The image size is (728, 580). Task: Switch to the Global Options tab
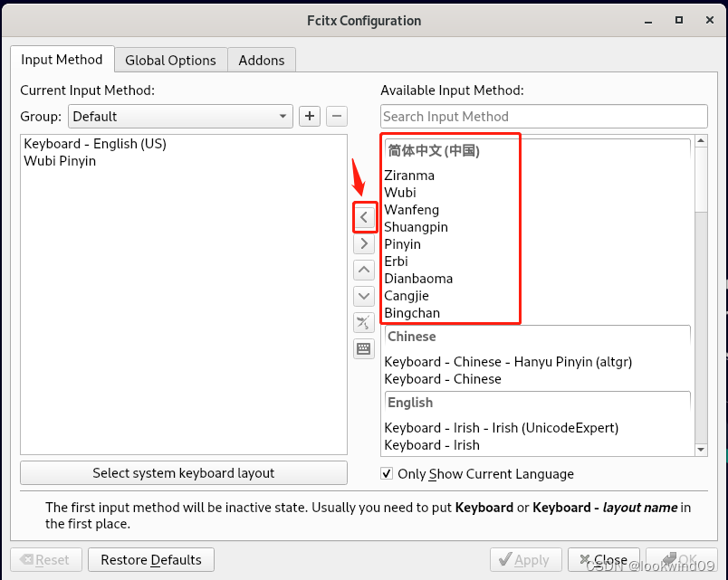[170, 61]
